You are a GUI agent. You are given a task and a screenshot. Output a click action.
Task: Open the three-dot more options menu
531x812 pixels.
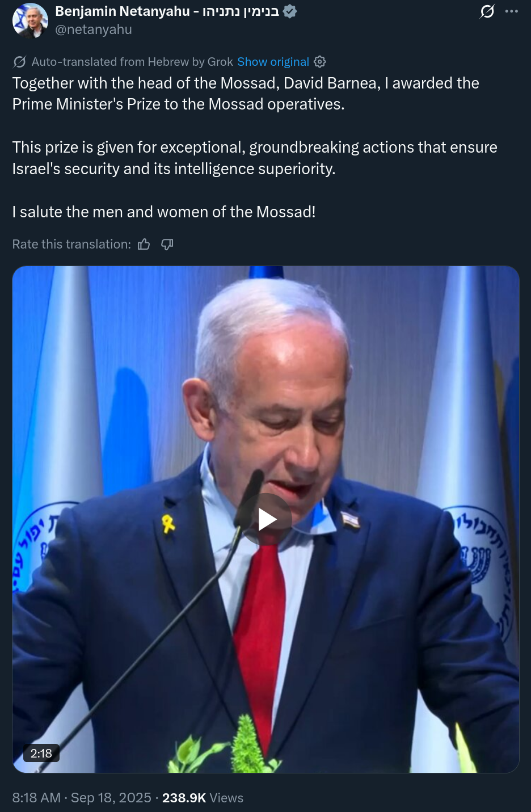click(512, 11)
